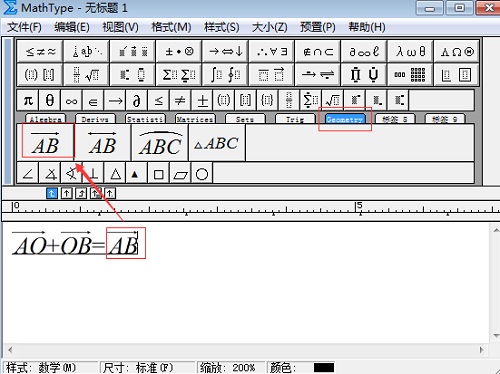The height and width of the screenshot is (374, 500).
Task: Insert the plus-minus sign from small bar
Action: point(202,100)
